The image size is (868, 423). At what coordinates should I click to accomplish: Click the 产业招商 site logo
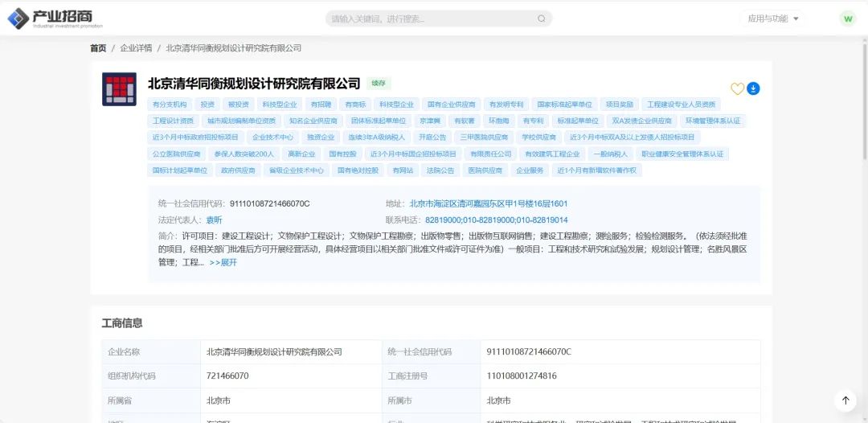[x=51, y=18]
